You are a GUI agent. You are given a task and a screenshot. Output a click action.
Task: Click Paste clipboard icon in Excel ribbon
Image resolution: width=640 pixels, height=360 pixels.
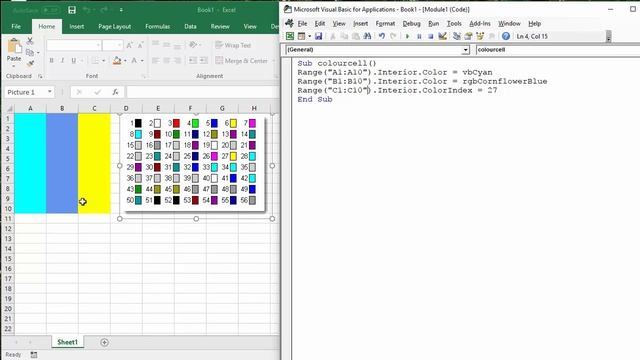click(x=14, y=47)
